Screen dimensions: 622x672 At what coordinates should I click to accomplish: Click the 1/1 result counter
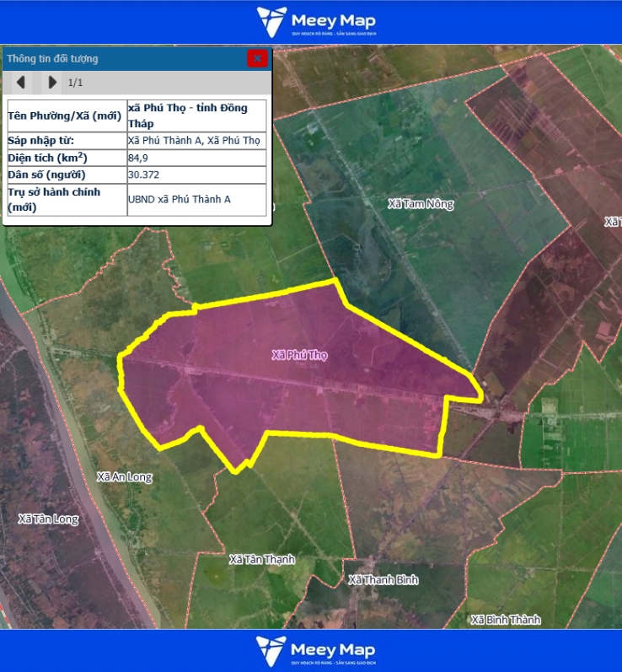[76, 83]
